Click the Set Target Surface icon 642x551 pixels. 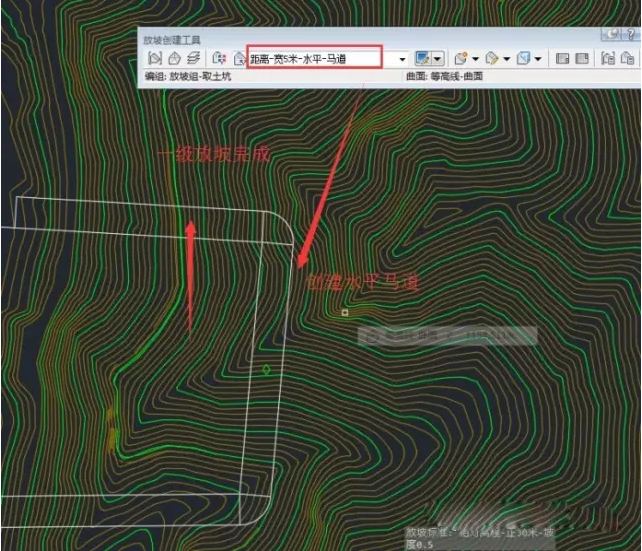click(x=174, y=58)
